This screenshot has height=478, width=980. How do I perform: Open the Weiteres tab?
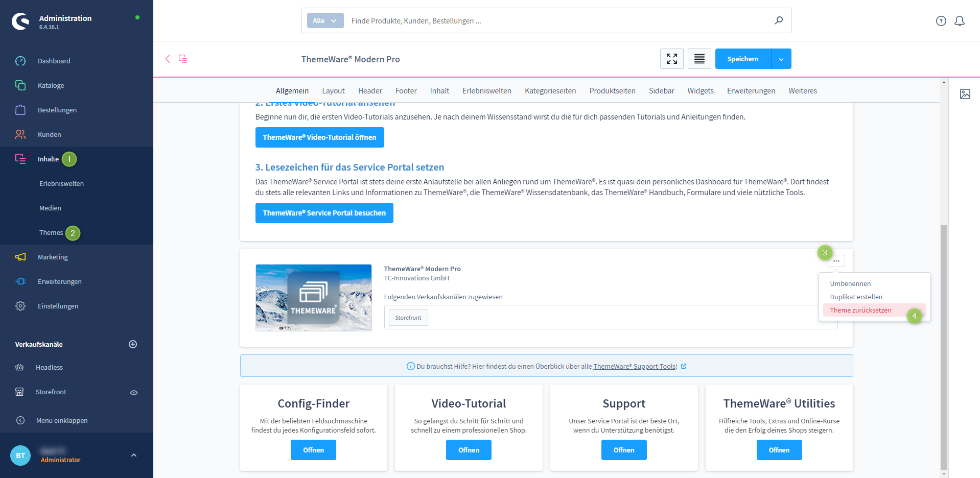[803, 91]
